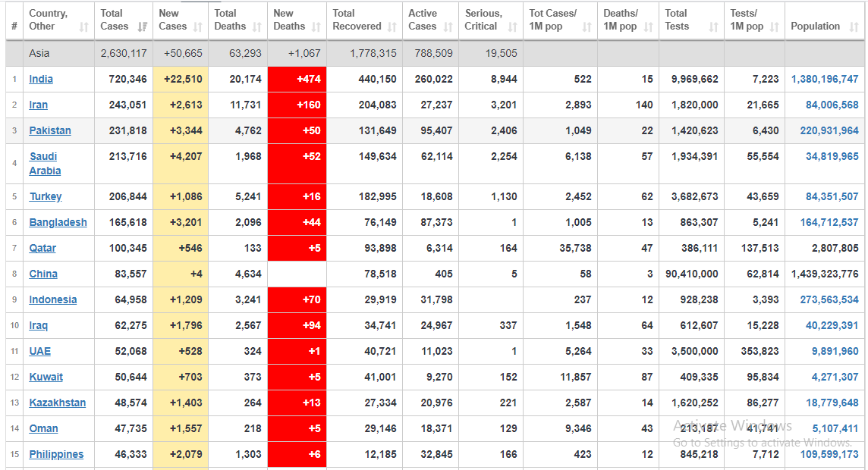Open the UAE country link
The image size is (868, 470).
[40, 351]
